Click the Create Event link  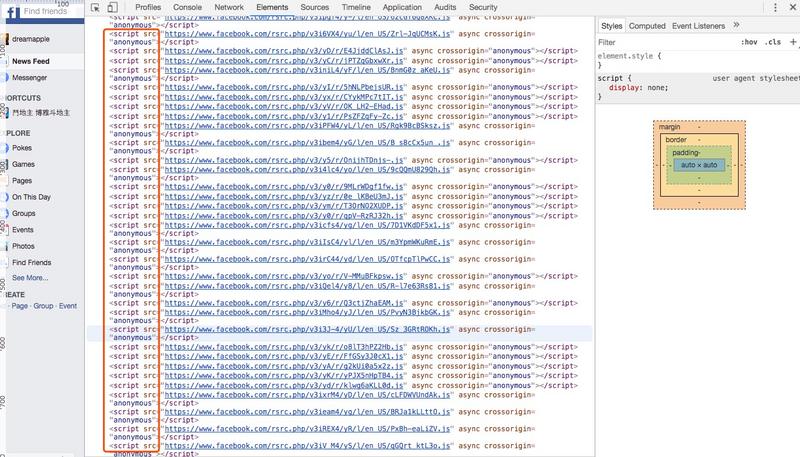pyautogui.click(x=68, y=306)
